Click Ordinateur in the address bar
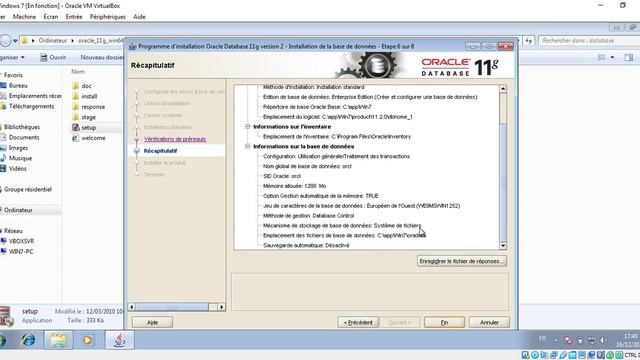 point(53,40)
